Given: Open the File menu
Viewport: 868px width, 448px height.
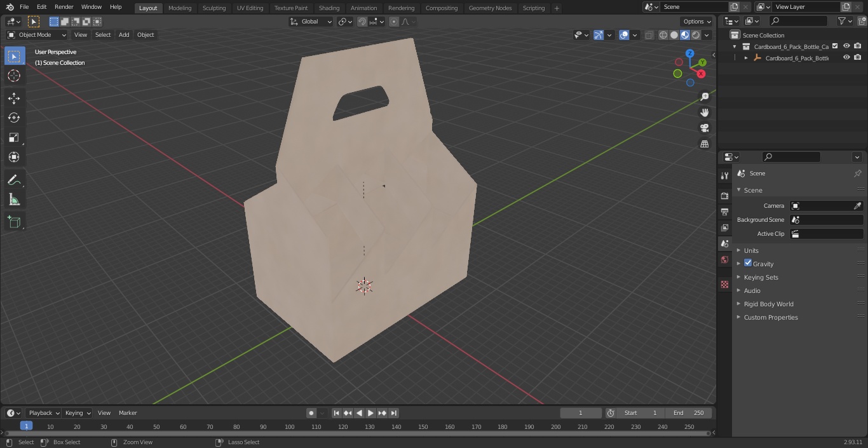Looking at the screenshot, I should pos(24,7).
